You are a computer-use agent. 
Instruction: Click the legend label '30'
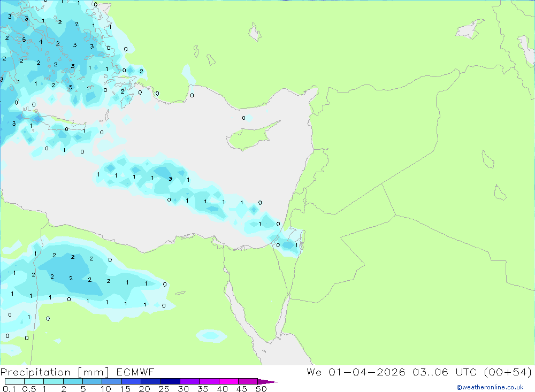click(x=183, y=389)
